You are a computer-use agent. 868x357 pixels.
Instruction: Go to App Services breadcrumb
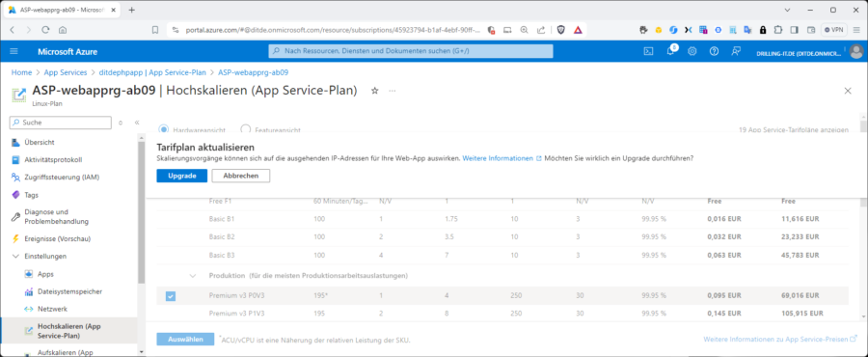tap(66, 72)
